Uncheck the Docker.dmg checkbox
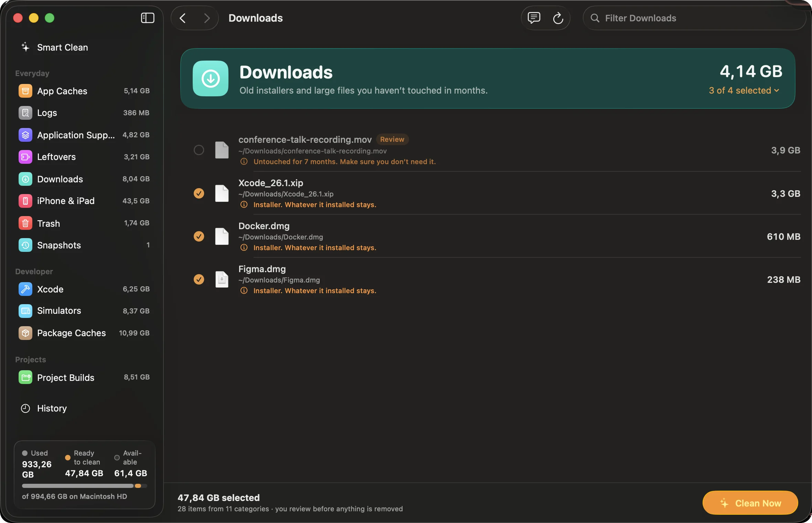Image resolution: width=812 pixels, height=523 pixels. (199, 236)
